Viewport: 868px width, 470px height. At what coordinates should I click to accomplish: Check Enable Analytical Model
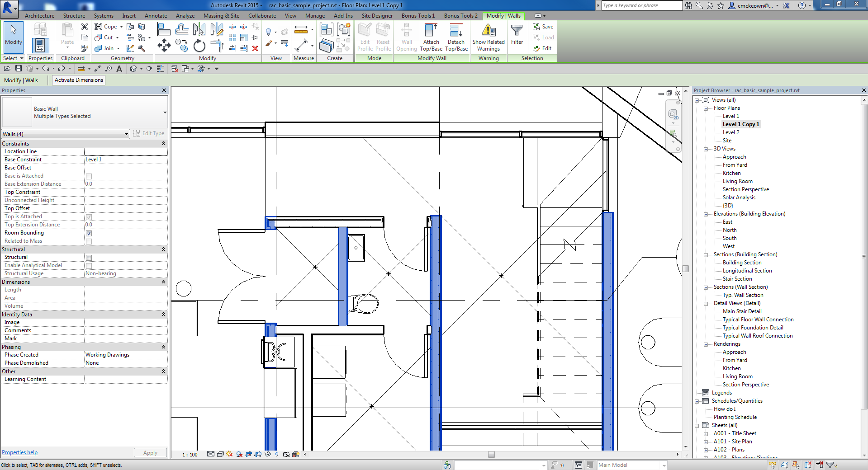pyautogui.click(x=89, y=266)
